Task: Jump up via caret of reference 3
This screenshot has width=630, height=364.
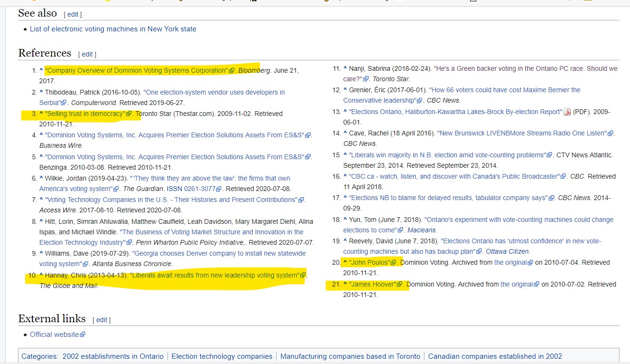Action: pos(41,114)
